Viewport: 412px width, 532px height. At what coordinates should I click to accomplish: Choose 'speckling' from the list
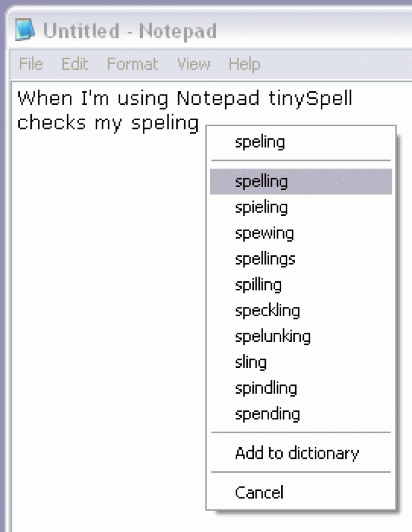[x=268, y=310]
